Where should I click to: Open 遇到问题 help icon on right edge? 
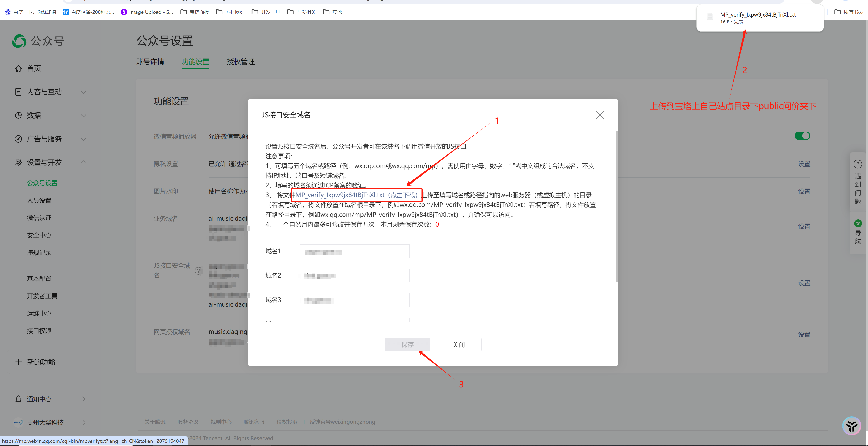[858, 164]
